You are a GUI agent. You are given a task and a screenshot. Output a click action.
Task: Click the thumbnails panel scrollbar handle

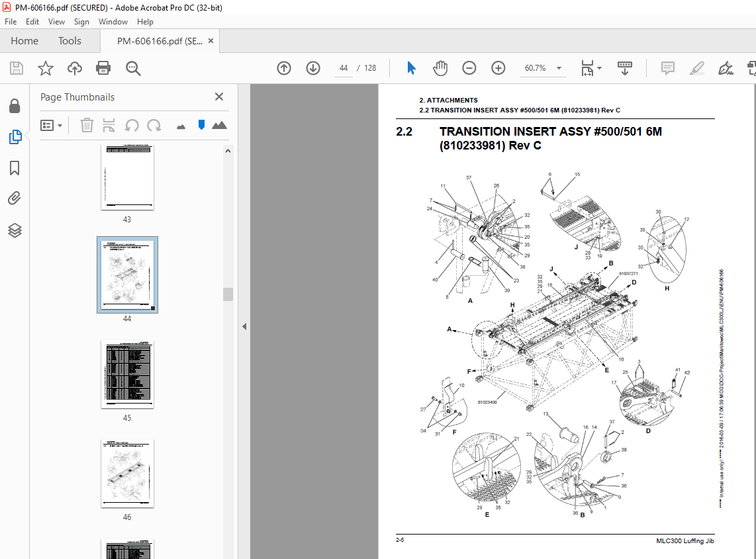click(228, 294)
